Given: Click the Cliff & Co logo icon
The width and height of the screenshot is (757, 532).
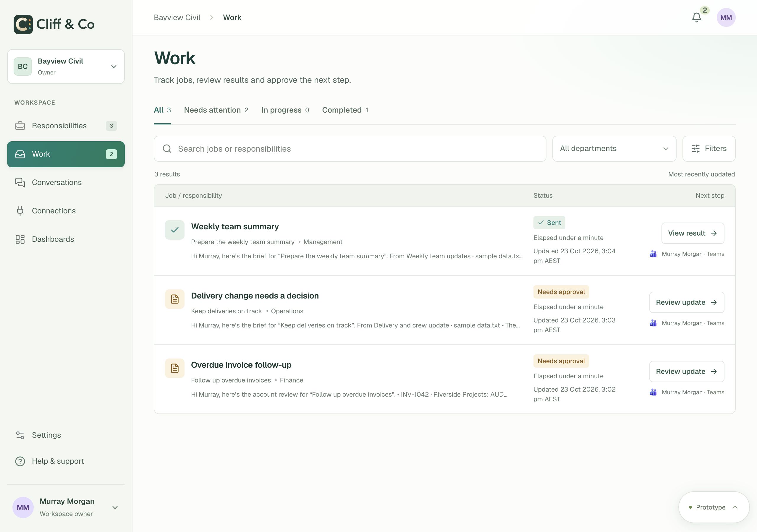Looking at the screenshot, I should pos(23,25).
